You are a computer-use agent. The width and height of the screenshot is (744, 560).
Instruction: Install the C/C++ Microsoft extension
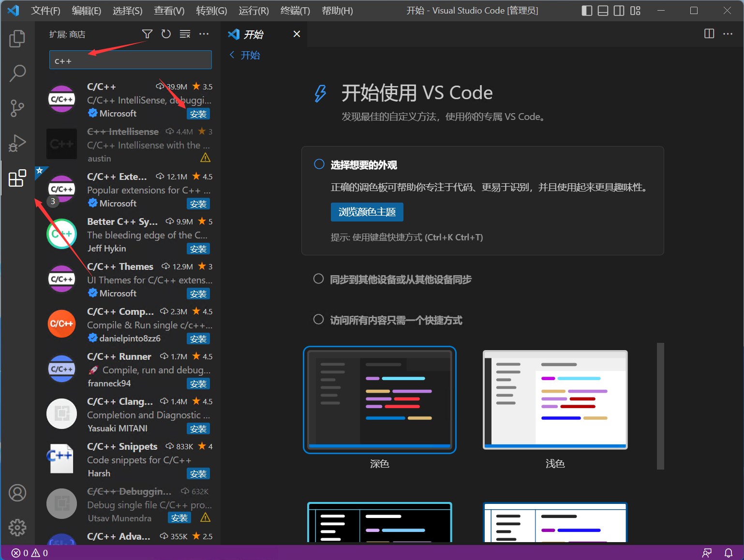(x=198, y=114)
